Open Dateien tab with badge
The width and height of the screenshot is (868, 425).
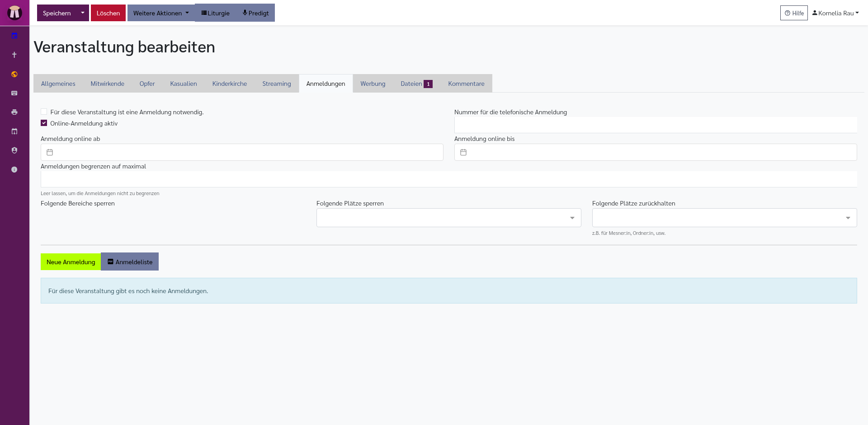[x=416, y=84]
